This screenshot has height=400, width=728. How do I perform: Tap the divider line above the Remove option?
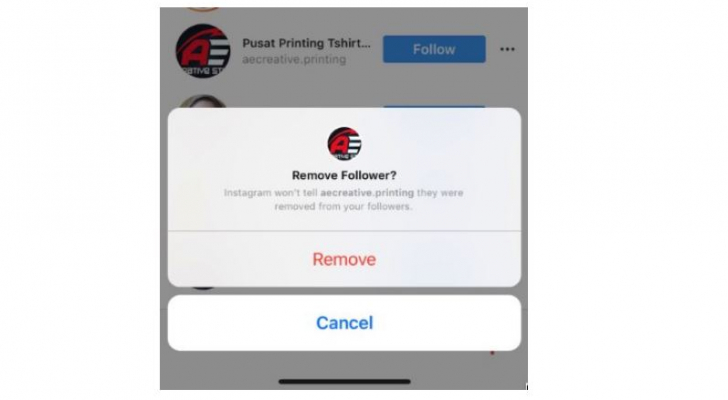pos(344,231)
